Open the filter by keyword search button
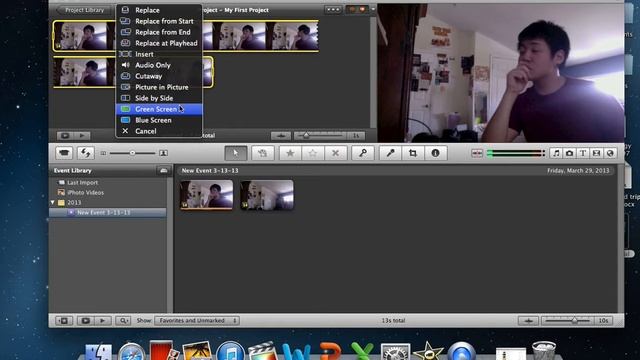 click(123, 321)
